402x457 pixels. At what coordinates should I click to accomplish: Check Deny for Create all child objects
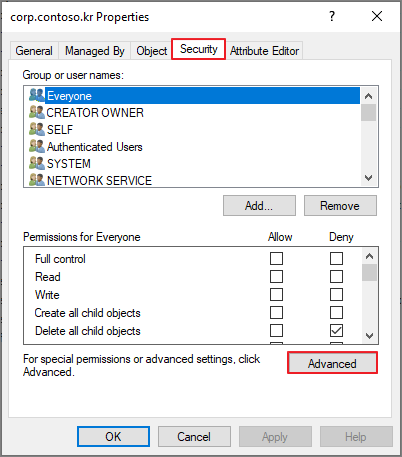click(336, 312)
